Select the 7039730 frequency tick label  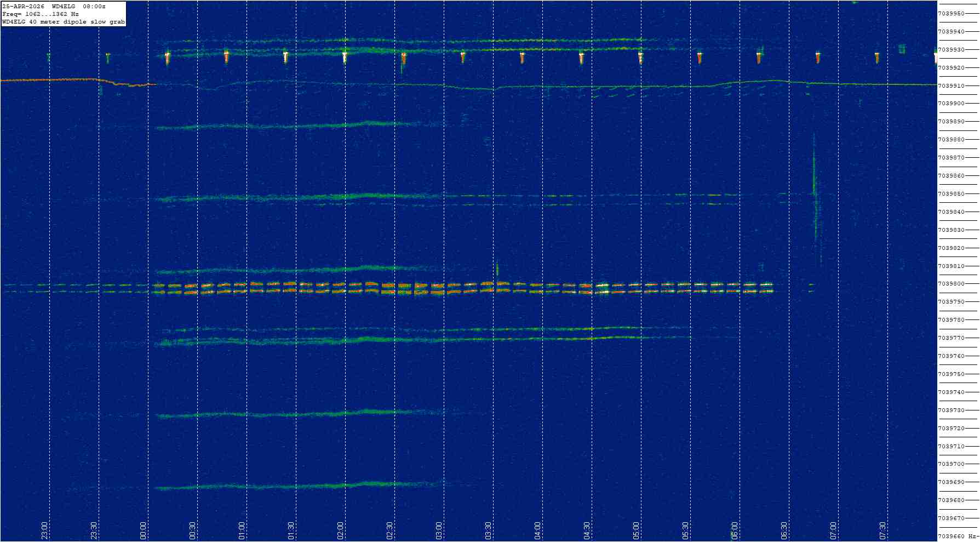952,410
